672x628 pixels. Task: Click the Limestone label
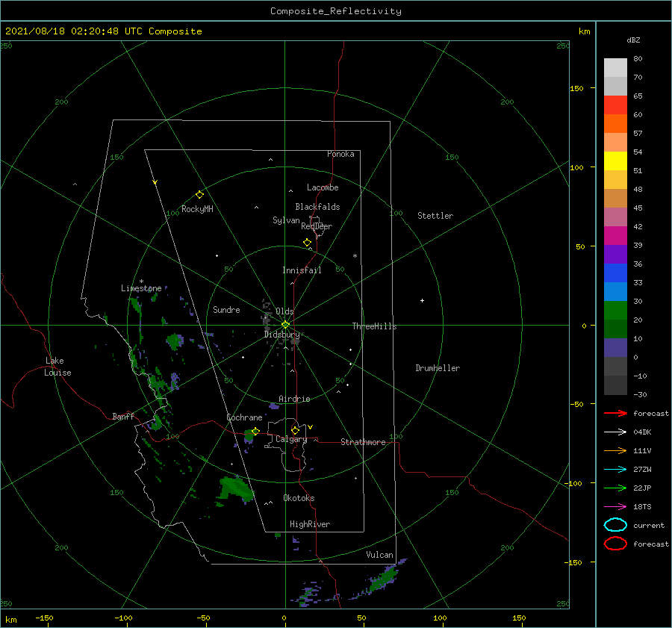point(141,288)
